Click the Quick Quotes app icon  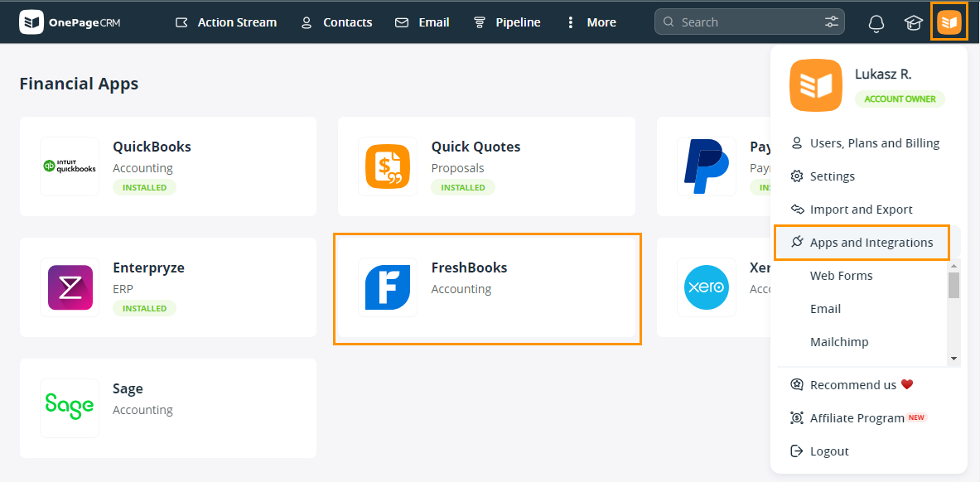tap(388, 166)
